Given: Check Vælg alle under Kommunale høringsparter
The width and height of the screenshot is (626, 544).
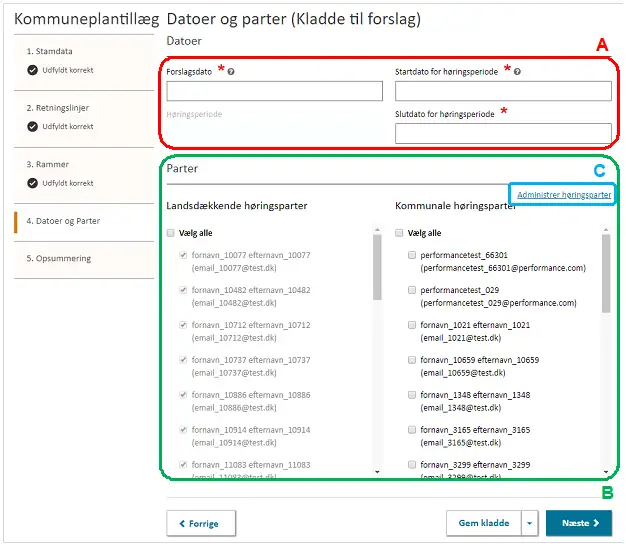Looking at the screenshot, I should pos(400,233).
